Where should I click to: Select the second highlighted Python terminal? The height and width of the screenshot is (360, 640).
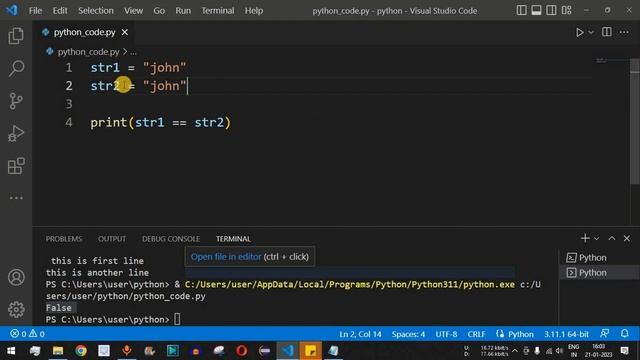[x=598, y=273]
